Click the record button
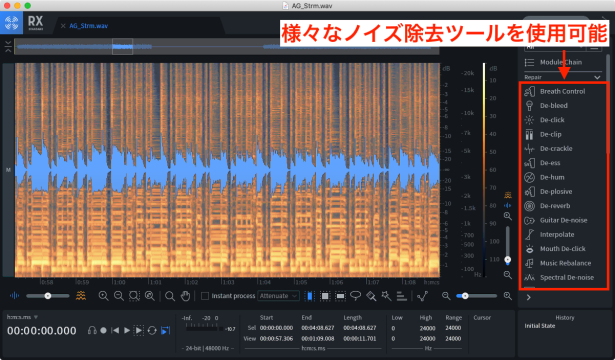Screen dimensions: 615x360 103,331
